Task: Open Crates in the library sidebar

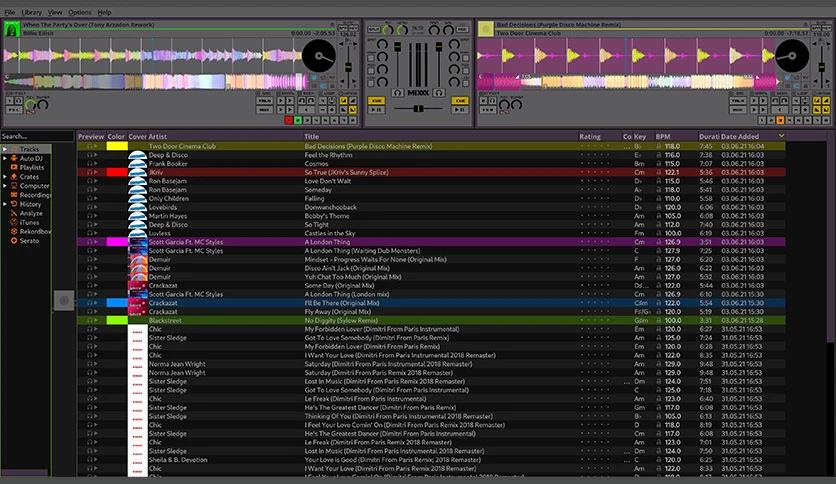Action: 29,176
